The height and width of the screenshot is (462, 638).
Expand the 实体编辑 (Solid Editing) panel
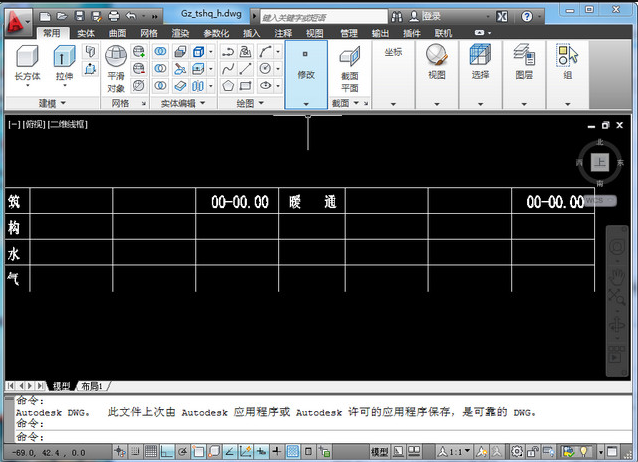183,103
